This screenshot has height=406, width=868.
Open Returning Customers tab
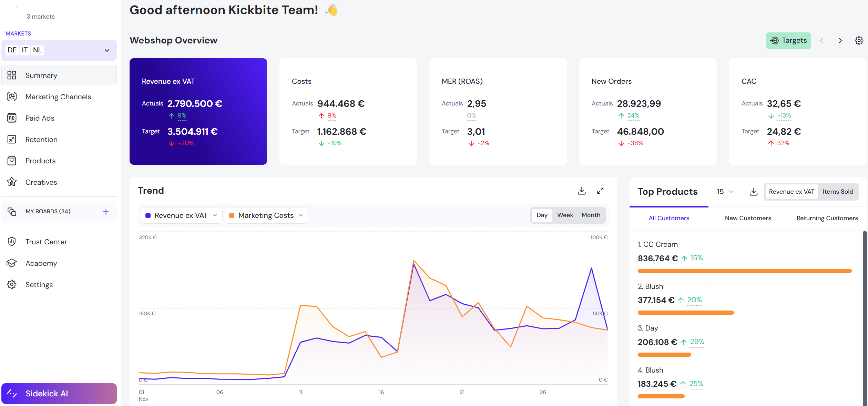pyautogui.click(x=827, y=218)
